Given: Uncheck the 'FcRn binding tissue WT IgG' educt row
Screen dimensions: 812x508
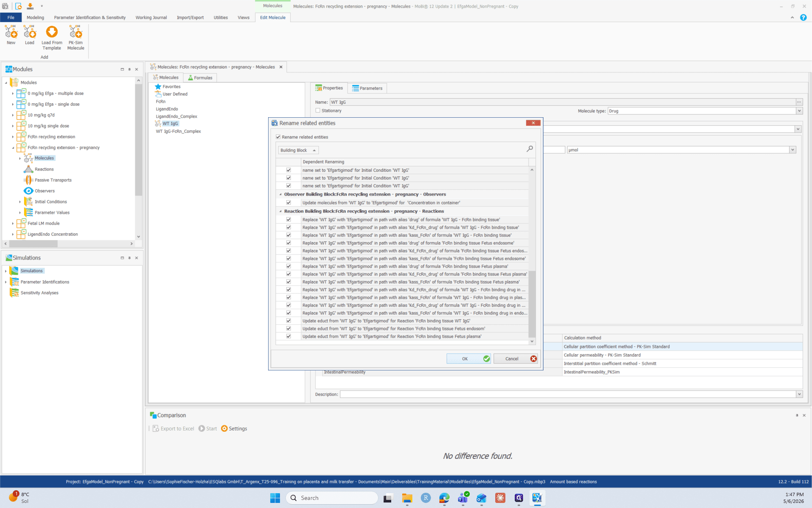Looking at the screenshot, I should [288, 321].
